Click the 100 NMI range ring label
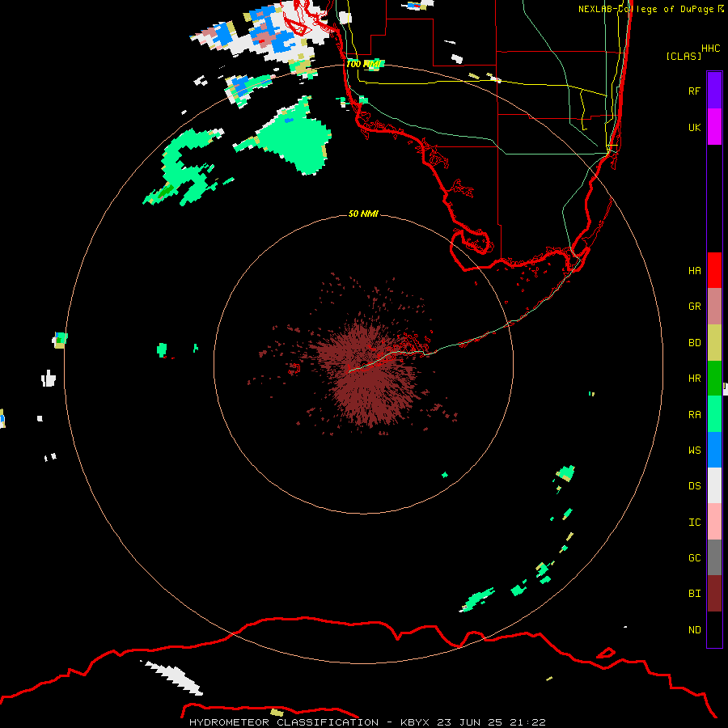This screenshot has height=728, width=728. pos(363,64)
